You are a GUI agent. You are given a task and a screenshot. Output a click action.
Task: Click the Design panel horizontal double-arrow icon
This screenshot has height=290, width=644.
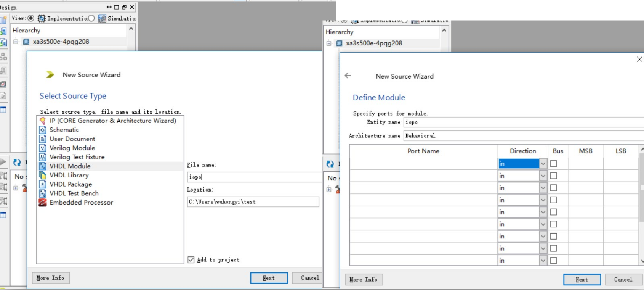coord(109,7)
